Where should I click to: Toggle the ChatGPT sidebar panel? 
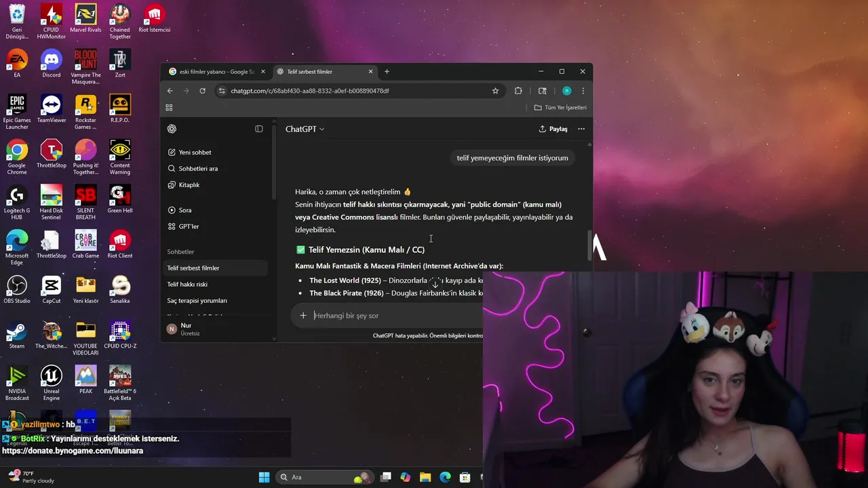pos(259,129)
